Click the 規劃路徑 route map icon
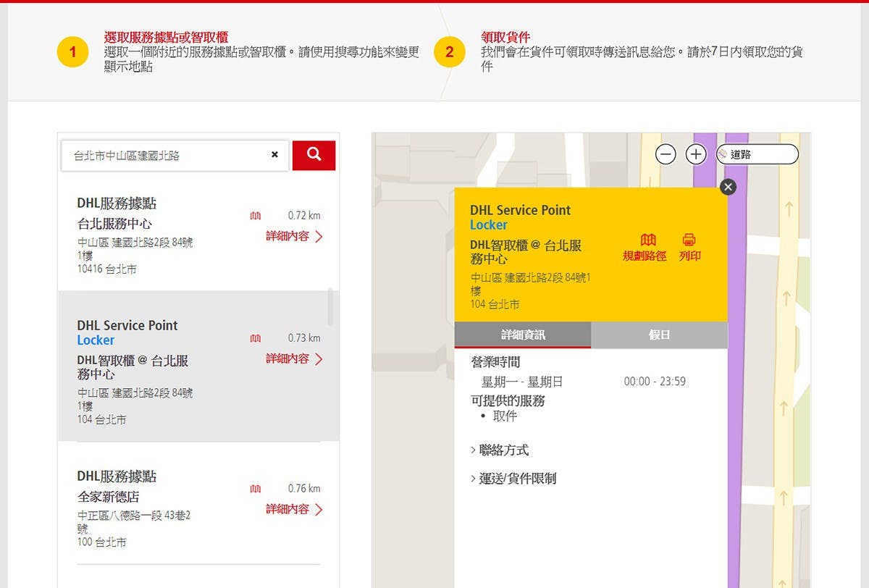The image size is (869, 588). (x=648, y=240)
